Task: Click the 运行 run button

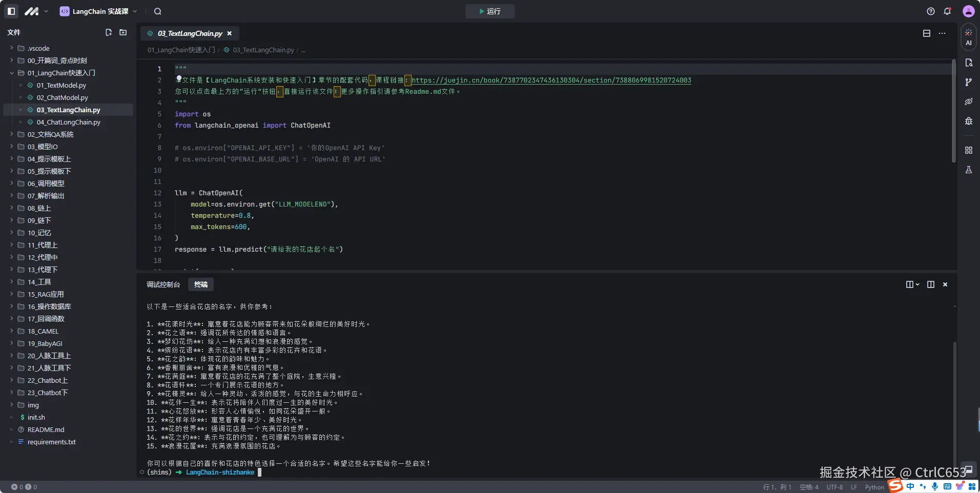Action: tap(489, 11)
